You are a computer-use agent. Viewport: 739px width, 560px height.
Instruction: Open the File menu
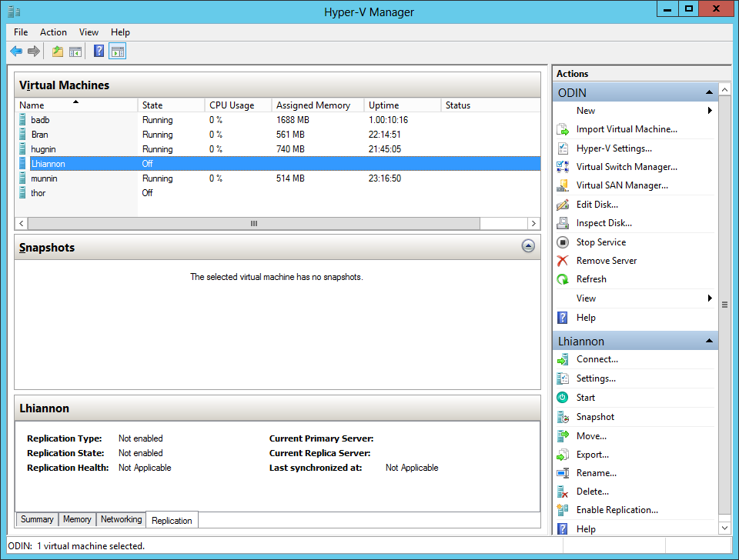[21, 32]
